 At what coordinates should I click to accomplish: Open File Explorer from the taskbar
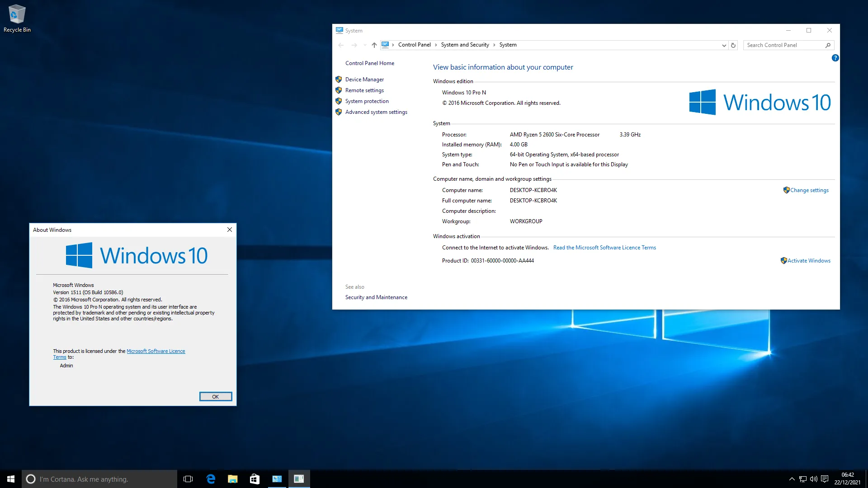click(233, 479)
